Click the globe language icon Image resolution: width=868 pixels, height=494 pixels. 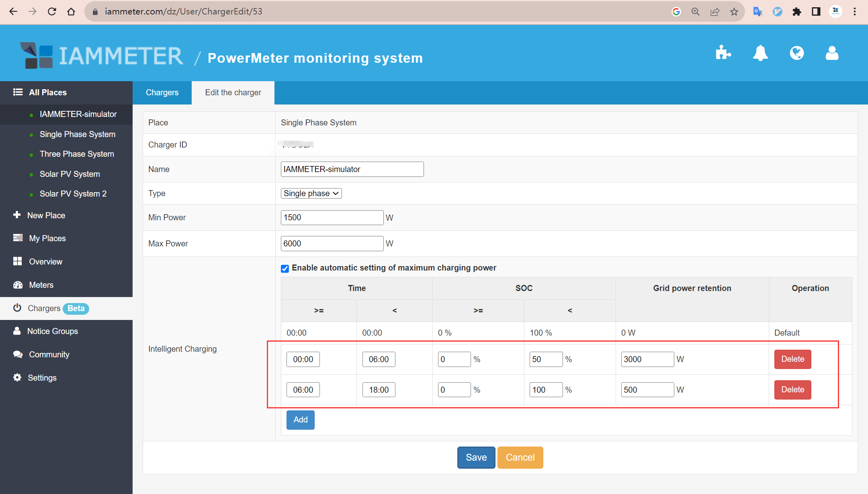point(796,53)
